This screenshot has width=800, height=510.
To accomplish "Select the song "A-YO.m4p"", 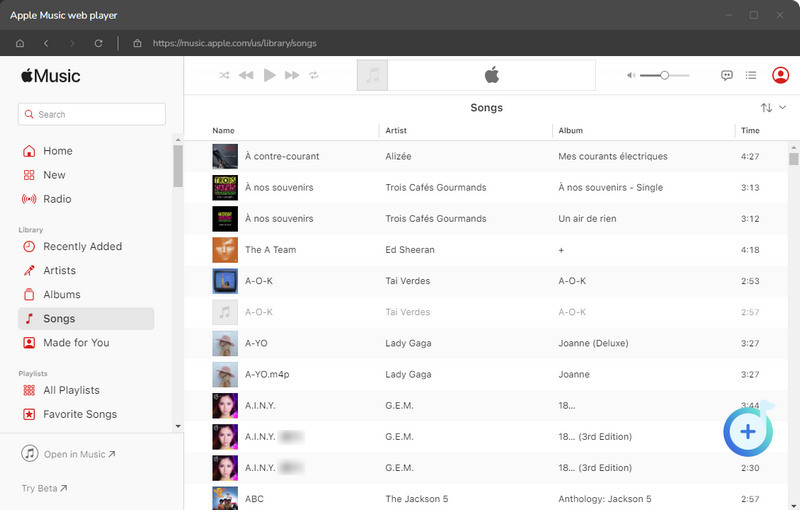I will [267, 374].
